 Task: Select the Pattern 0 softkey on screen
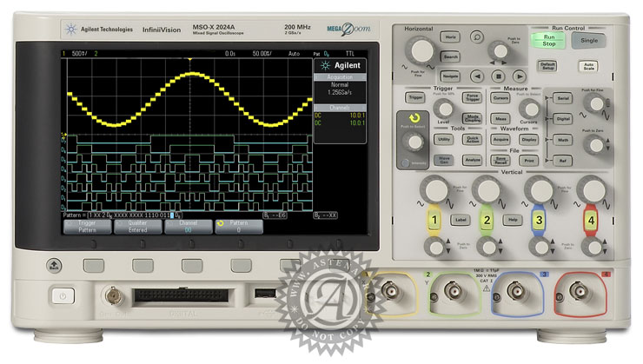(239, 227)
